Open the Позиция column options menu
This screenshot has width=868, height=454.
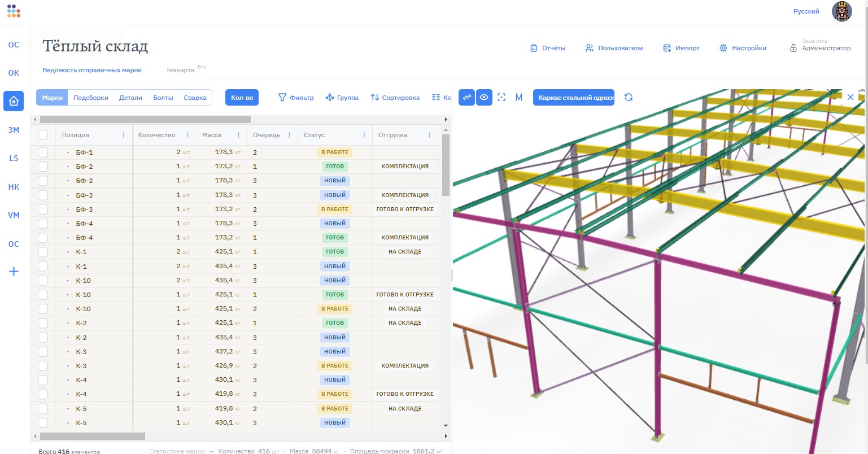(x=124, y=135)
